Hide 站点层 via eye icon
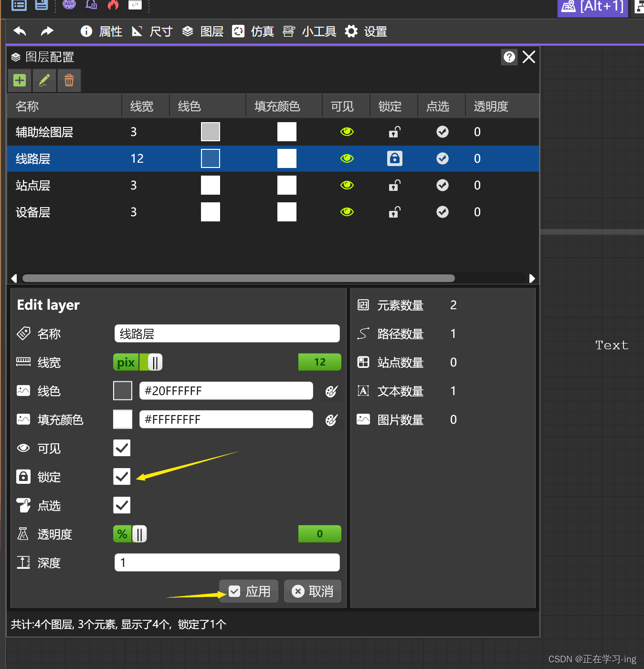This screenshot has height=669, width=644. click(347, 185)
